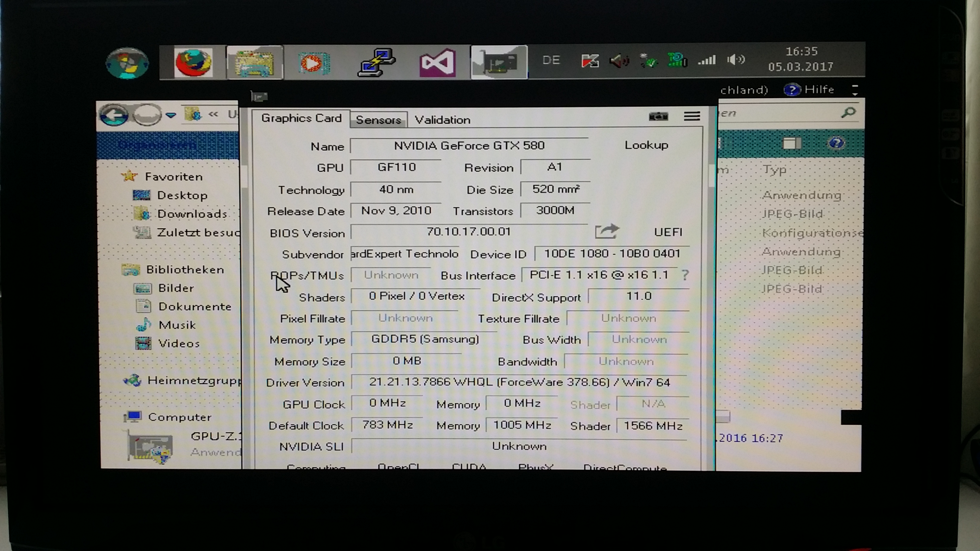Click the Bus Interface question mark icon
The width and height of the screenshot is (980, 551).
[685, 275]
